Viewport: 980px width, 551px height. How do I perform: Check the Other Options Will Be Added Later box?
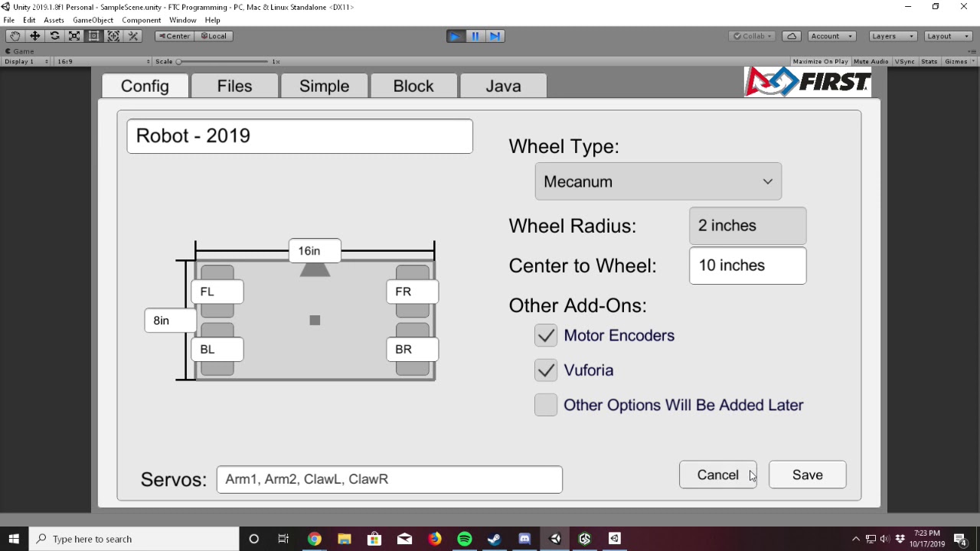(x=546, y=405)
